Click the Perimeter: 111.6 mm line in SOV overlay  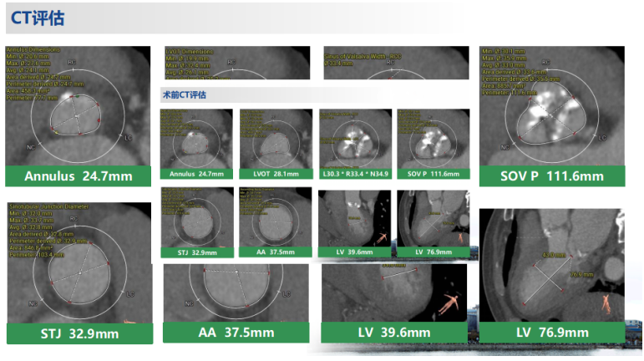(510, 93)
